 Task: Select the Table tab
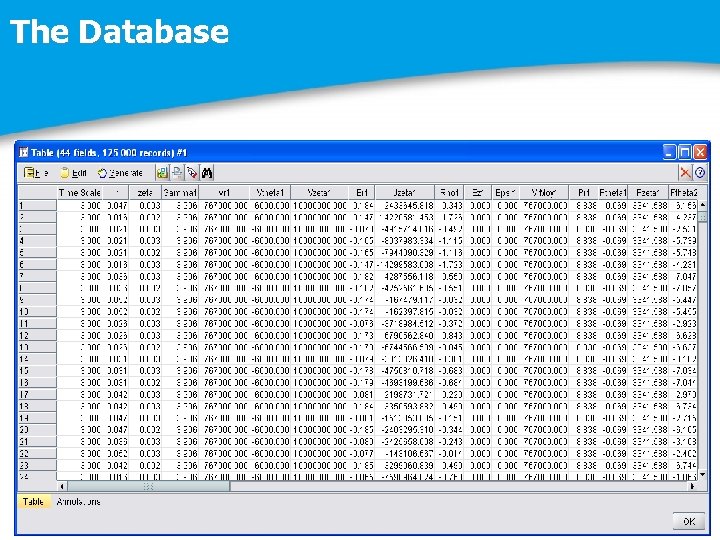[33, 501]
